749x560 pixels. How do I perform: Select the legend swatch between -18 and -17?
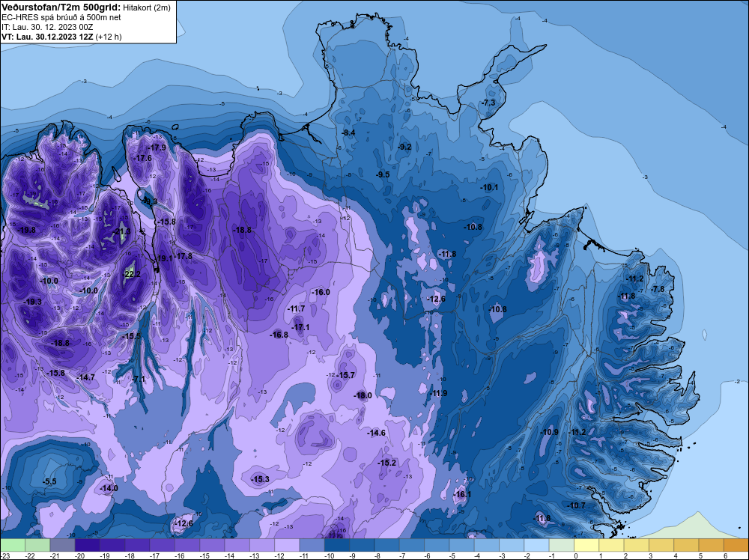click(x=137, y=545)
